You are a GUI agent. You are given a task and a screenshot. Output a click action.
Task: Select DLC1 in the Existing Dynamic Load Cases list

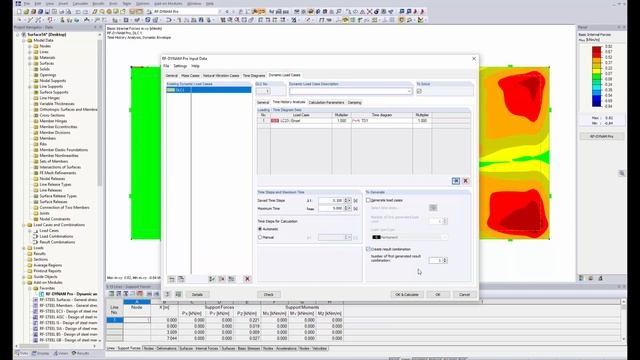point(209,90)
